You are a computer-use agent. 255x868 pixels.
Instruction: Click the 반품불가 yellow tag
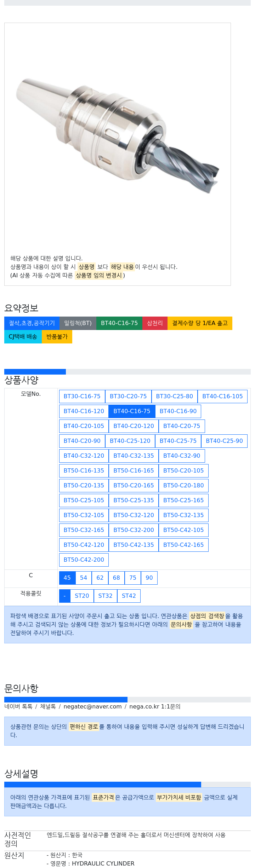tap(57, 337)
